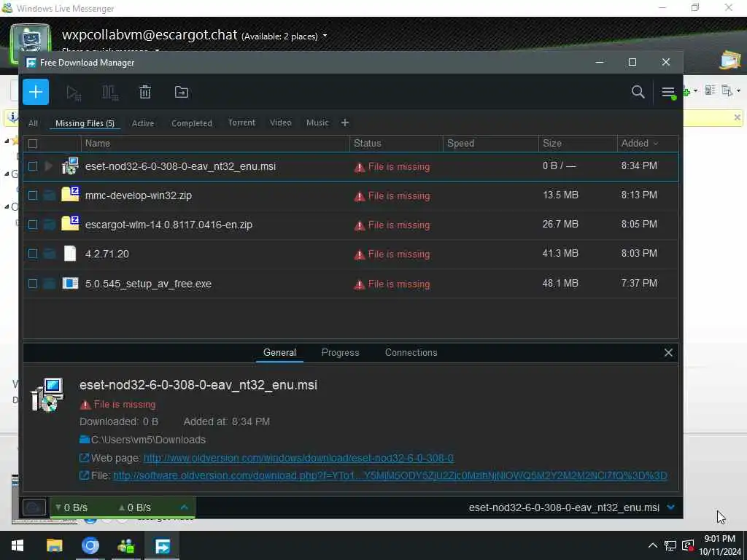The image size is (747, 560).
Task: Select the Active filter tab
Action: tap(143, 122)
